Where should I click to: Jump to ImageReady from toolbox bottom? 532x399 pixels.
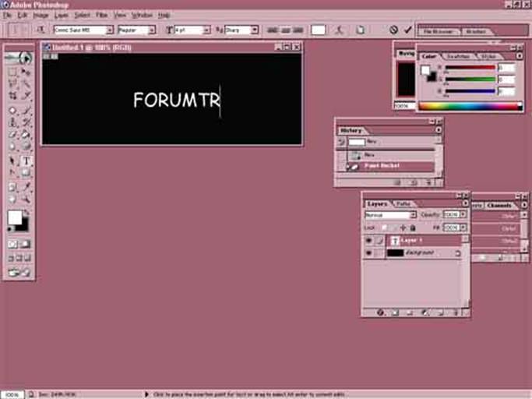(19, 272)
